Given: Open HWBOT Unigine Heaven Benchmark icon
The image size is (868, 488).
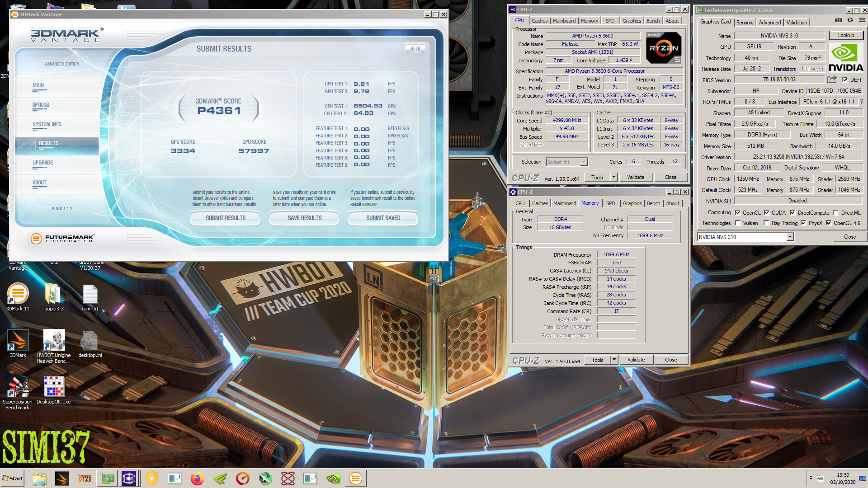Looking at the screenshot, I should (x=54, y=346).
